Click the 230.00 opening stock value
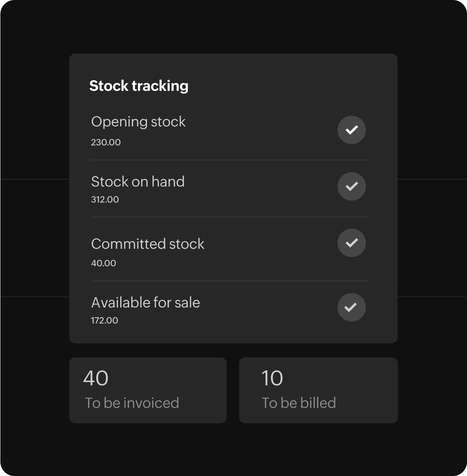Screen dimensions: 467x476 click(x=106, y=142)
